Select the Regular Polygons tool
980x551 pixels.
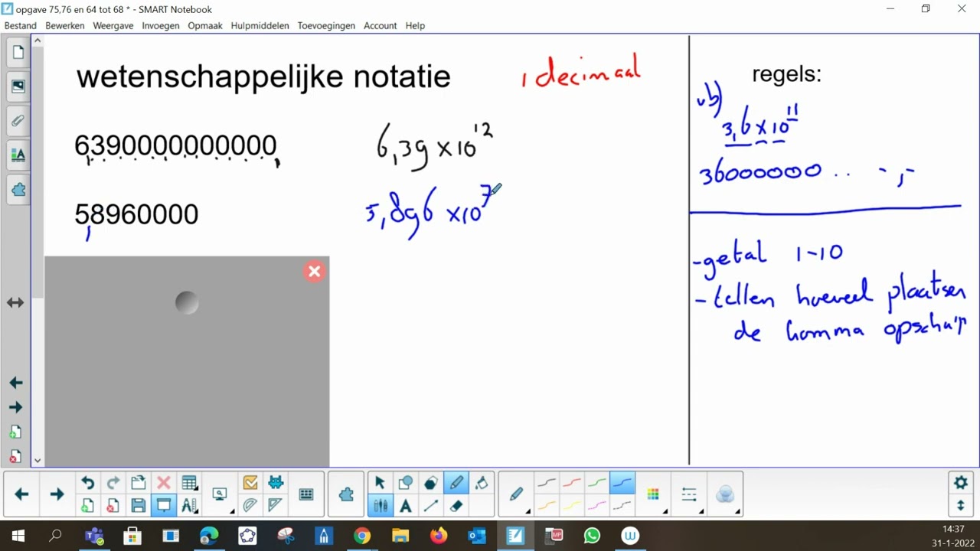click(430, 483)
